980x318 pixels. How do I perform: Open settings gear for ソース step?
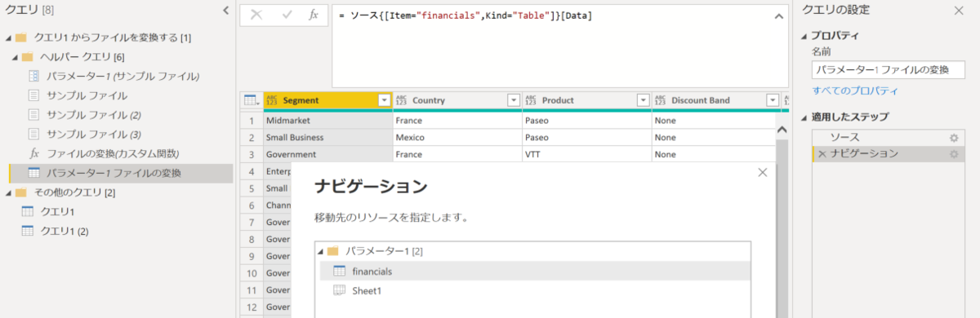tap(953, 138)
